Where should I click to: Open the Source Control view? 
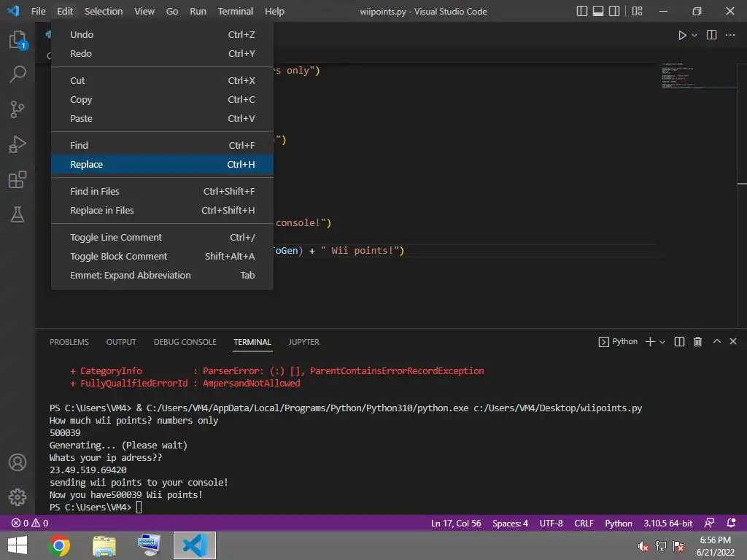click(18, 109)
